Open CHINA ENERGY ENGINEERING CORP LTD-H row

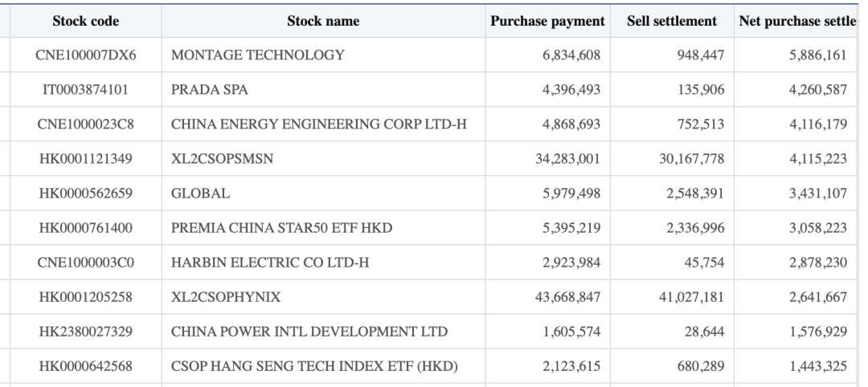tap(318, 124)
